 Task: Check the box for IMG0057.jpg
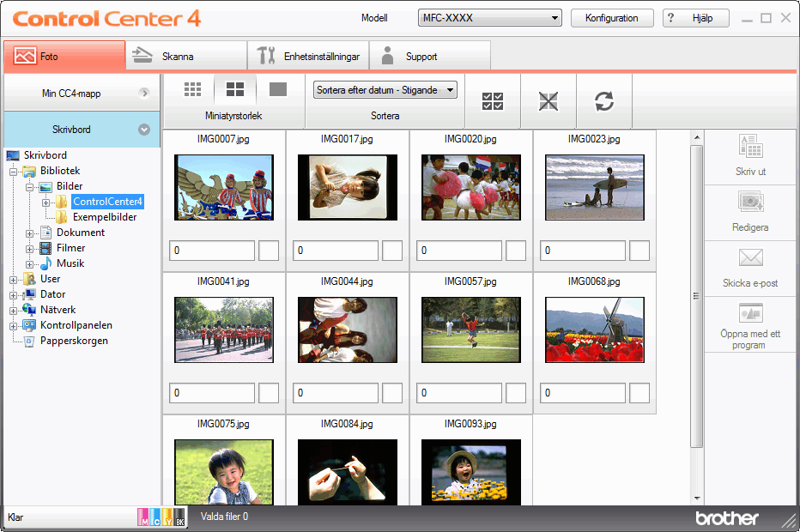click(x=515, y=393)
